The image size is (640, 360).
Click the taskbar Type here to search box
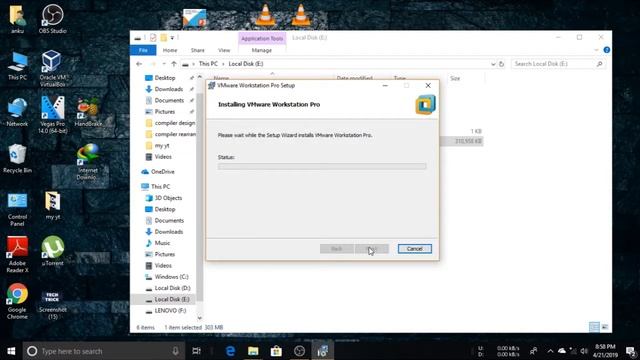click(x=104, y=351)
